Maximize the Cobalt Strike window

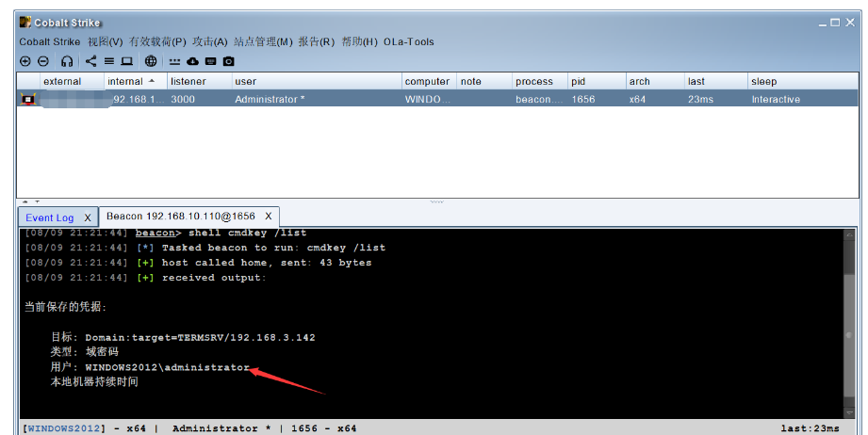pos(835,22)
